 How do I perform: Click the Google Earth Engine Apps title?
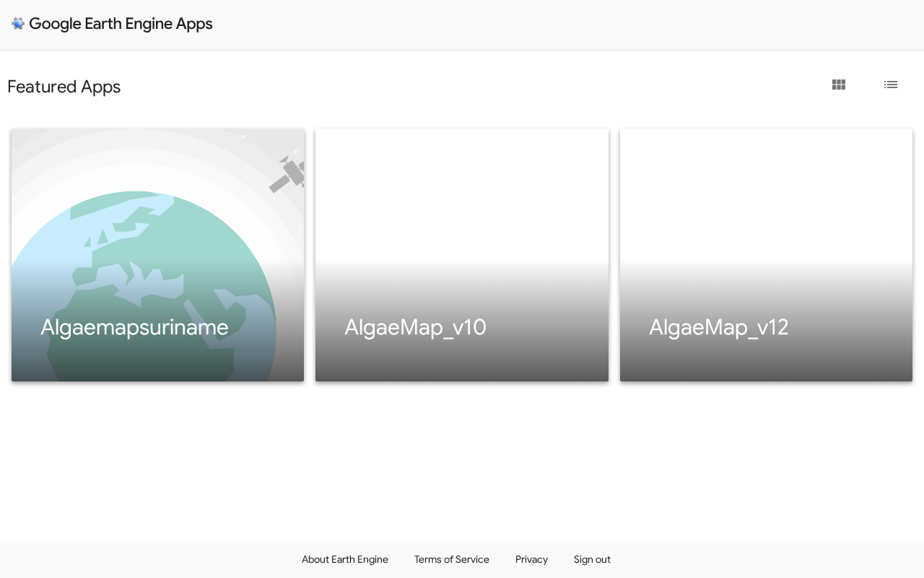121,24
